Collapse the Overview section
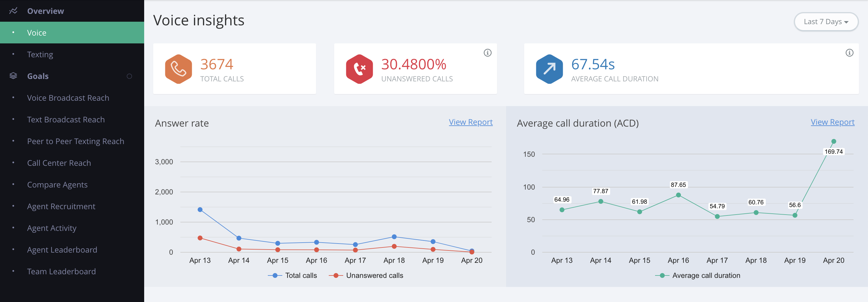 point(46,11)
